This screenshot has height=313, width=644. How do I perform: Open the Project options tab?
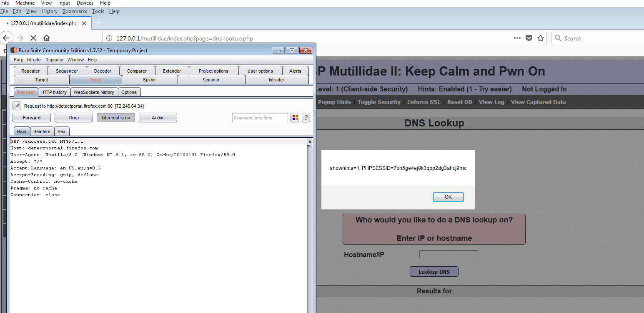click(213, 71)
